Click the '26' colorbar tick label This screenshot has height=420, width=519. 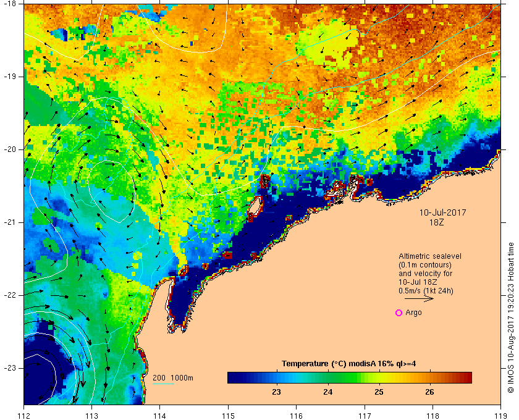[429, 392]
